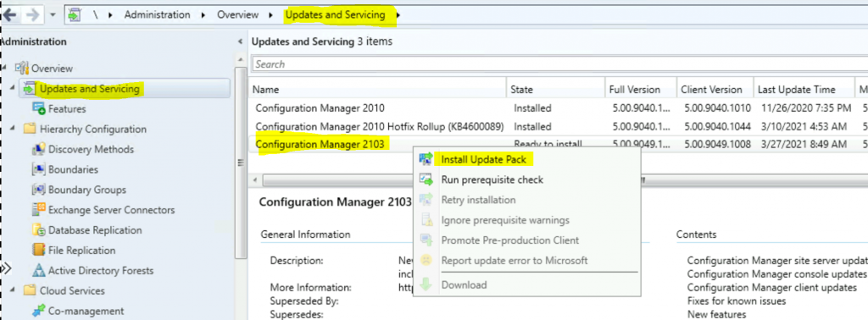Open Exchange Server Connectors node

(x=111, y=210)
